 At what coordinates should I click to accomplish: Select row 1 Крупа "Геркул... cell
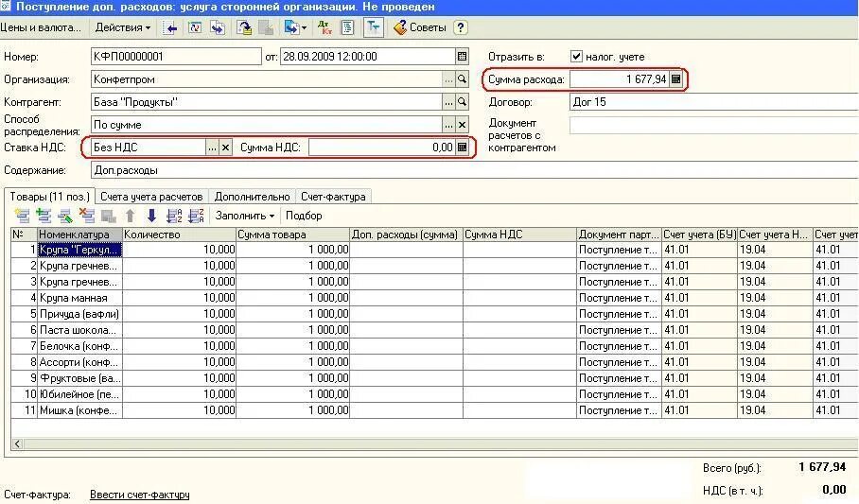(x=79, y=250)
